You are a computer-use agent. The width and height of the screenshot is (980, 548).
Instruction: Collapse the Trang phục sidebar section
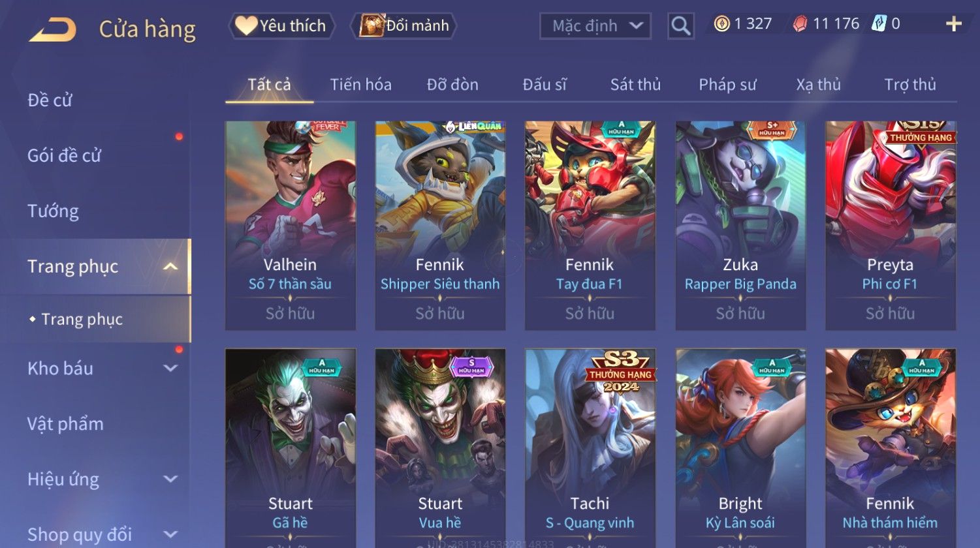[x=170, y=266]
